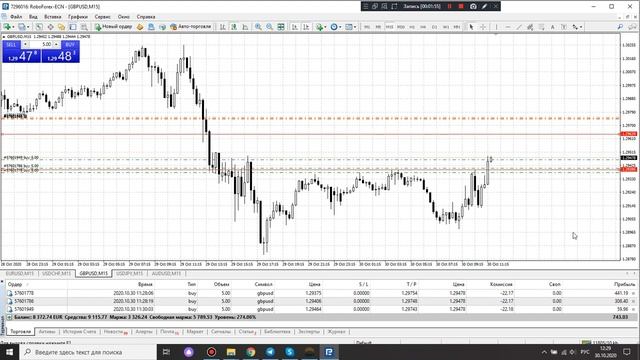Image resolution: width=640 pixels, height=360 pixels.
Task: Select the Arrows drawing tool
Action: 575,27
